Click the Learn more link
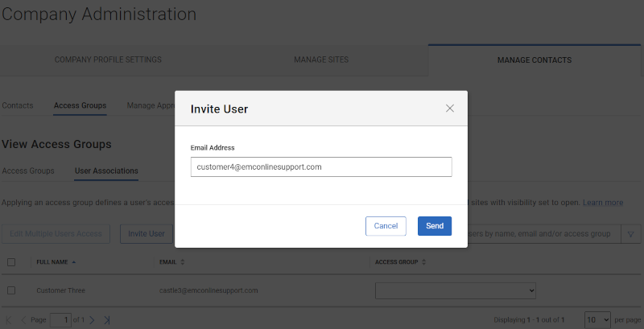Viewport: 644px width, 329px height. coord(602,203)
